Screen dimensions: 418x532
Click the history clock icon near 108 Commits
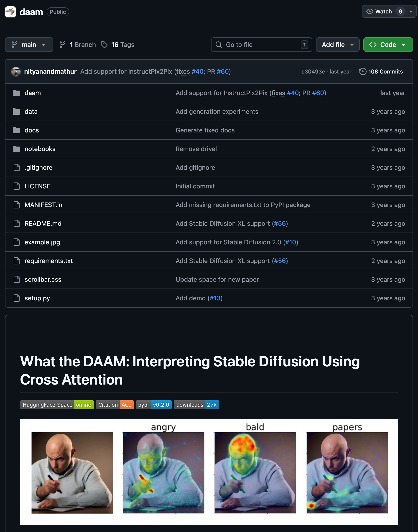[x=363, y=71]
